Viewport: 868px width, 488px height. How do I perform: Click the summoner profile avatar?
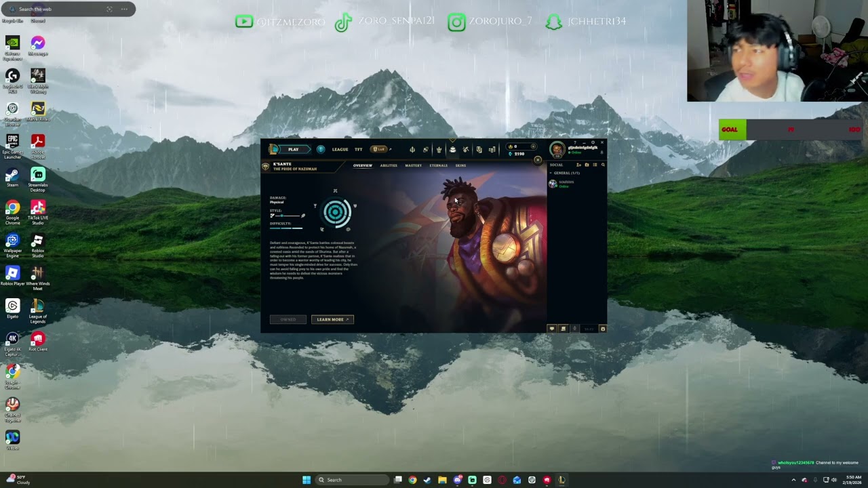(557, 149)
